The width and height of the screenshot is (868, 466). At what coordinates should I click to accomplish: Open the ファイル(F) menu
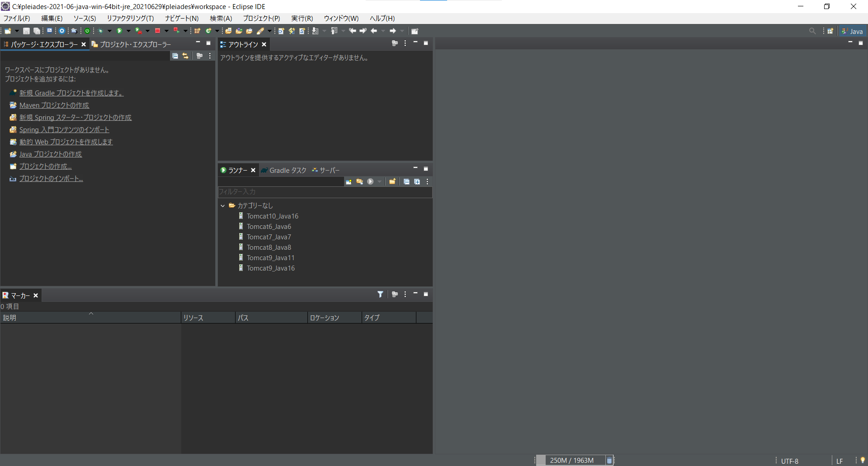(17, 19)
